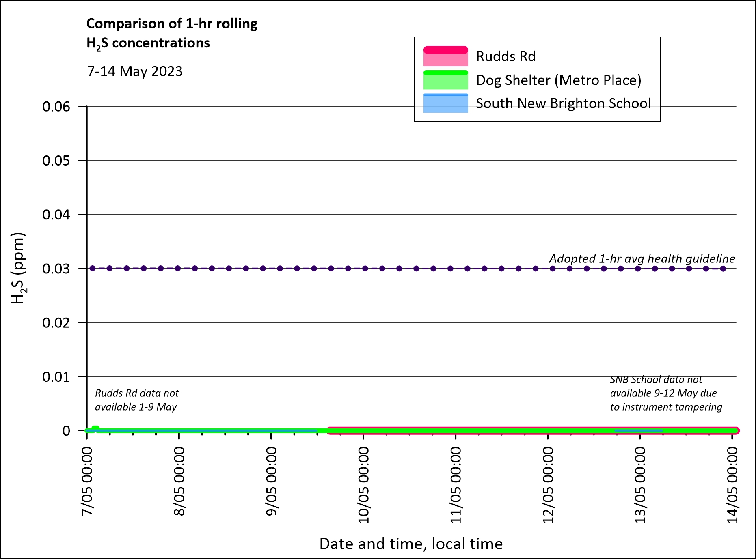This screenshot has height=559, width=756.
Task: Click the green Dog Shelter legend swatch
Action: point(445,80)
